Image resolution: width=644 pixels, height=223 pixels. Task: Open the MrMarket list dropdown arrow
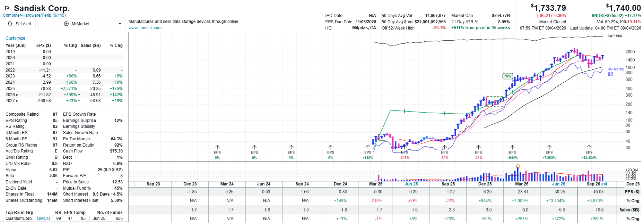pyautogui.click(x=120, y=24)
